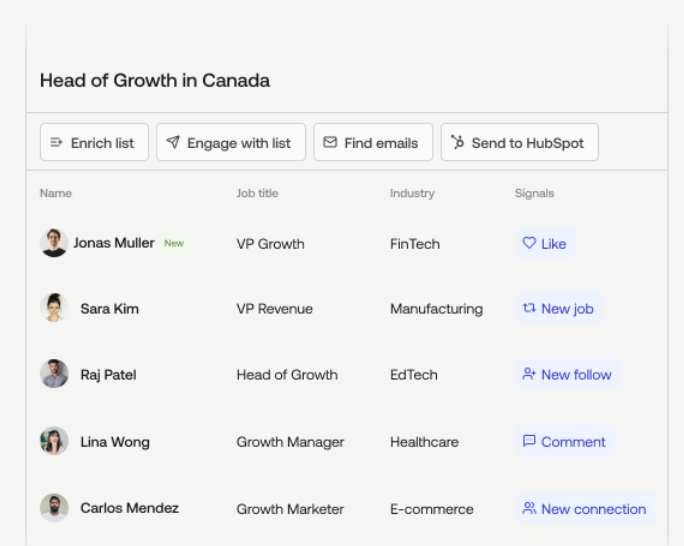Click the HubSpot logo icon
Viewport: 684px width, 546px height.
click(457, 142)
